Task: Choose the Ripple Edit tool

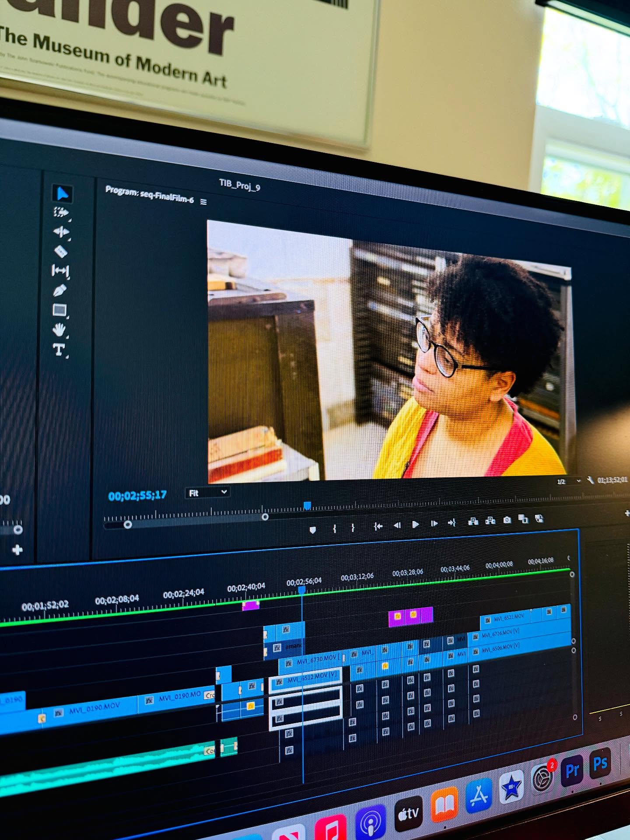Action: 61,232
